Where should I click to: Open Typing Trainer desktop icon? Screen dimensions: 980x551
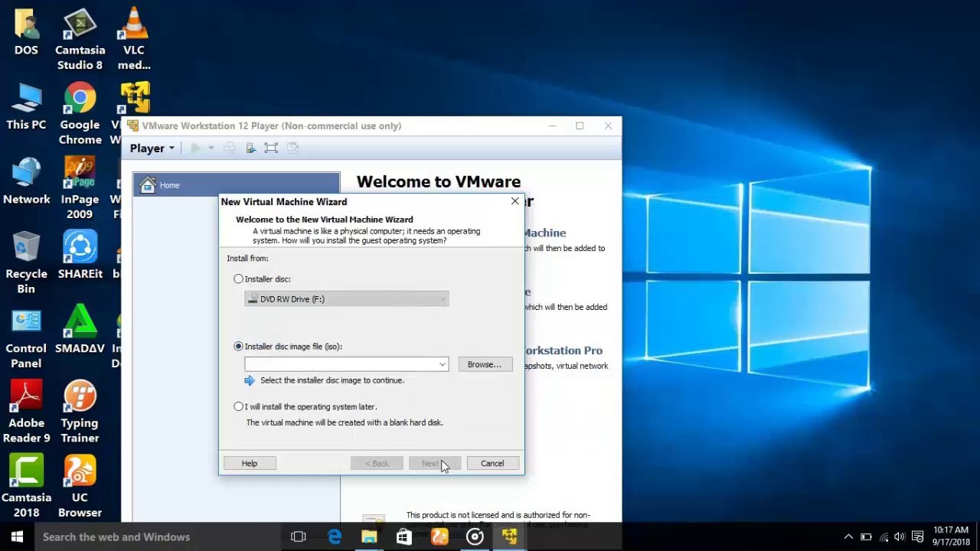coord(80,412)
